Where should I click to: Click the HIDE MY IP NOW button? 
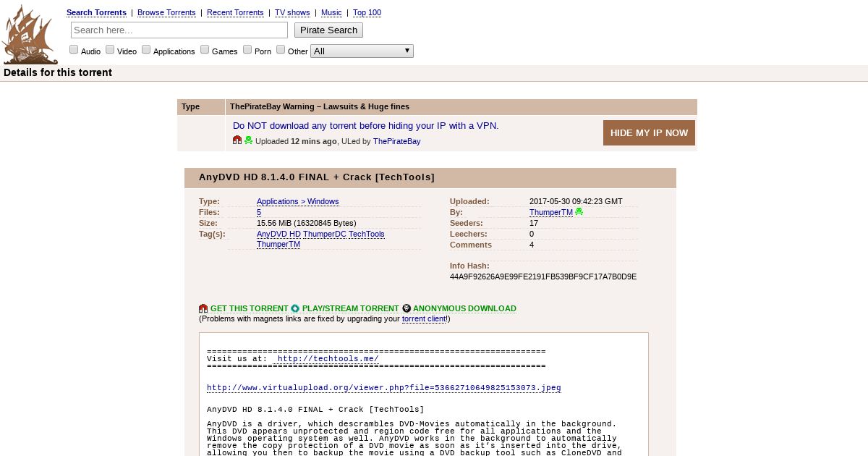649,132
